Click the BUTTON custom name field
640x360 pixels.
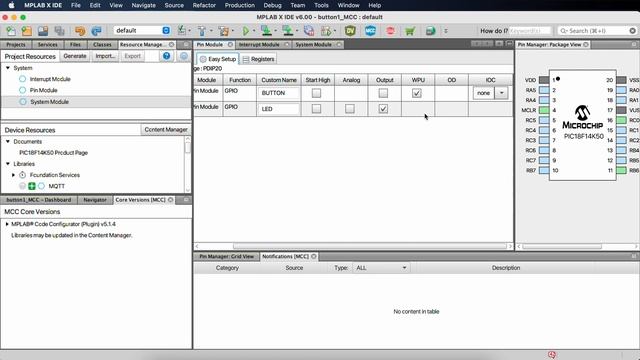coord(279,93)
